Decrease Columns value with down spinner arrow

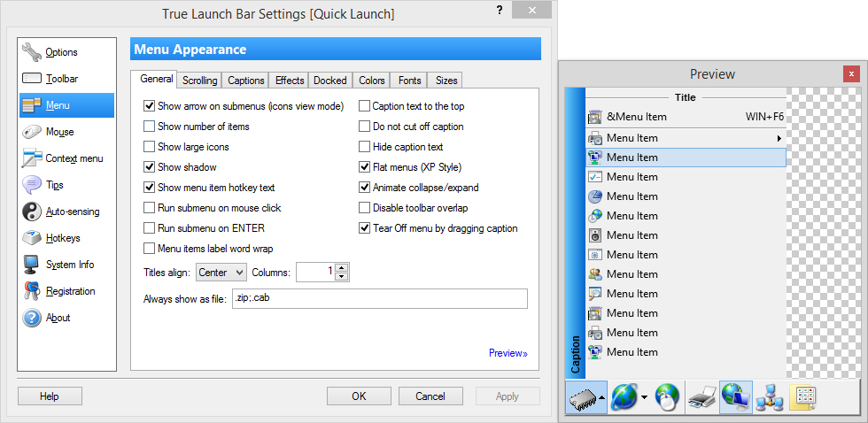coord(342,276)
